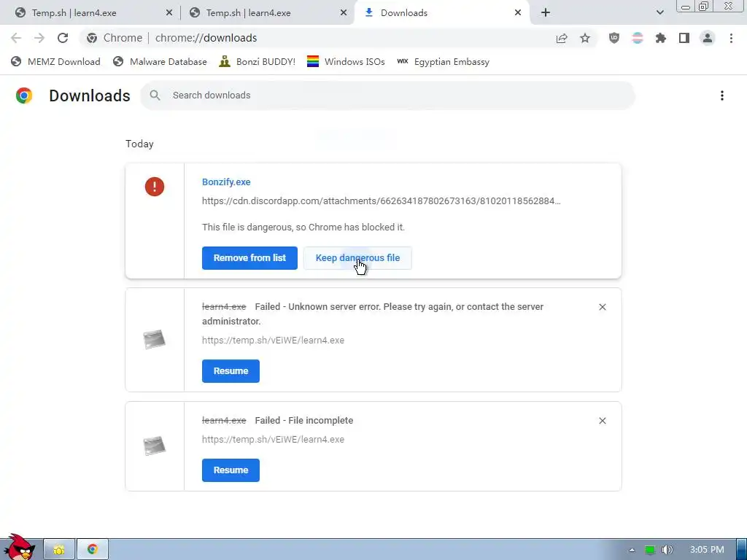The height and width of the screenshot is (560, 747).
Task: Click the Chrome taskbar button
Action: coord(93,550)
